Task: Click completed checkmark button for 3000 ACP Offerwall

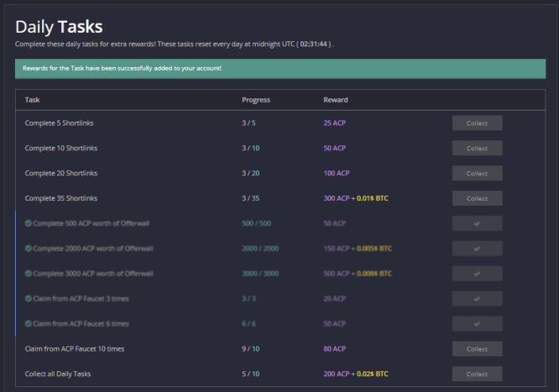Action: pyautogui.click(x=477, y=274)
